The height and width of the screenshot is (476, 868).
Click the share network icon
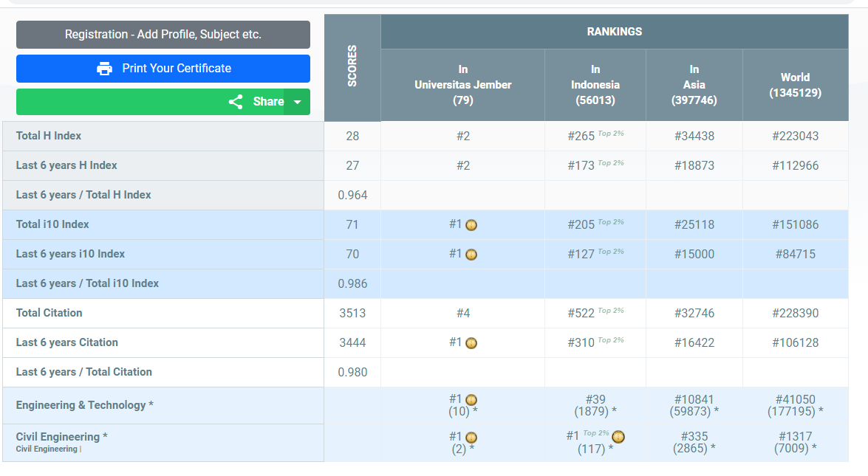[236, 102]
